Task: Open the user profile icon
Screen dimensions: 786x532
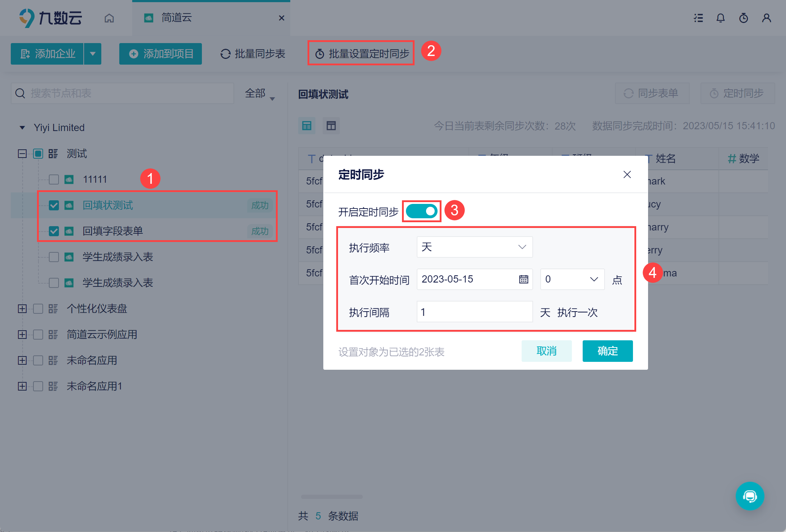Action: tap(766, 18)
